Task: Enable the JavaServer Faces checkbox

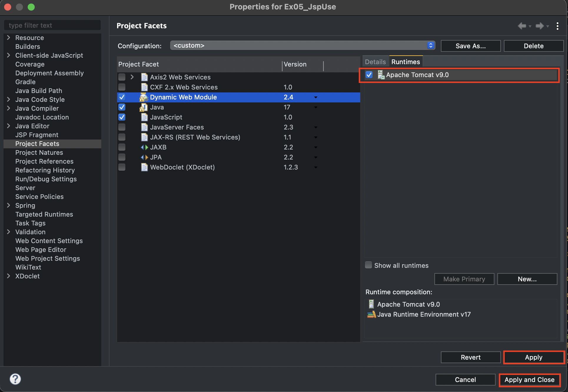Action: point(122,127)
